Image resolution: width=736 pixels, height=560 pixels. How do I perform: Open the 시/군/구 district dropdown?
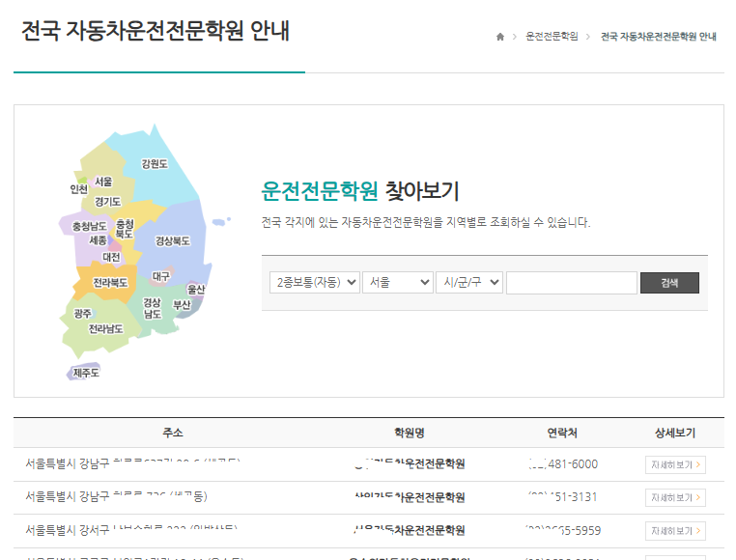point(469,282)
